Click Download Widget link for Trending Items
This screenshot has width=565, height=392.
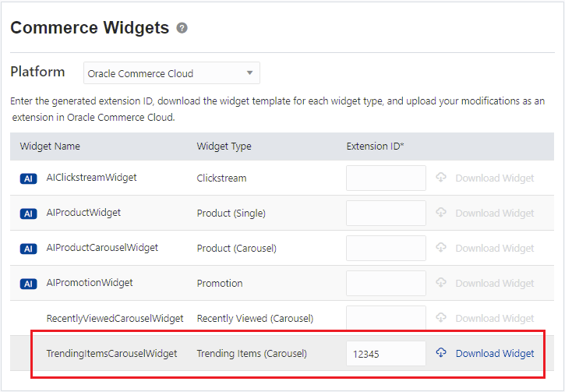coord(495,354)
